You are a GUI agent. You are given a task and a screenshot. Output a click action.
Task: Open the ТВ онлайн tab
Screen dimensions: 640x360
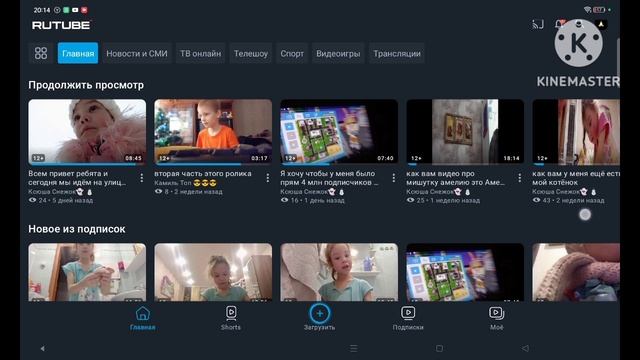[200, 53]
